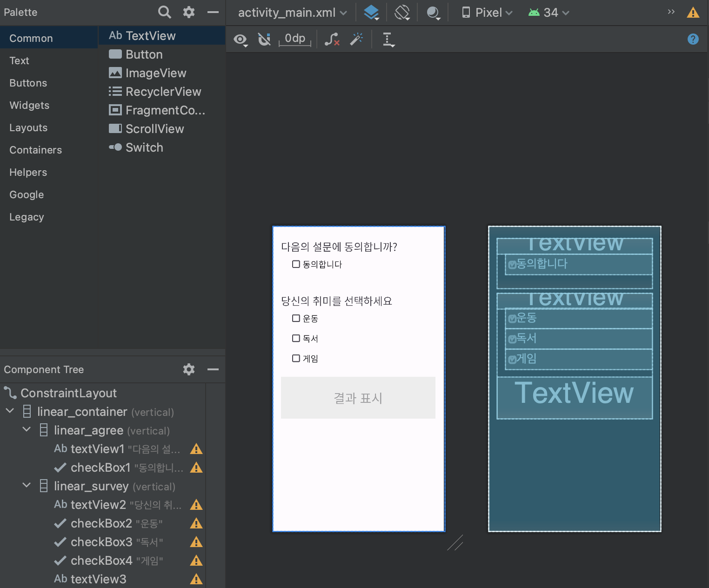Expand hidden toolbar items double chevron

[x=671, y=12]
